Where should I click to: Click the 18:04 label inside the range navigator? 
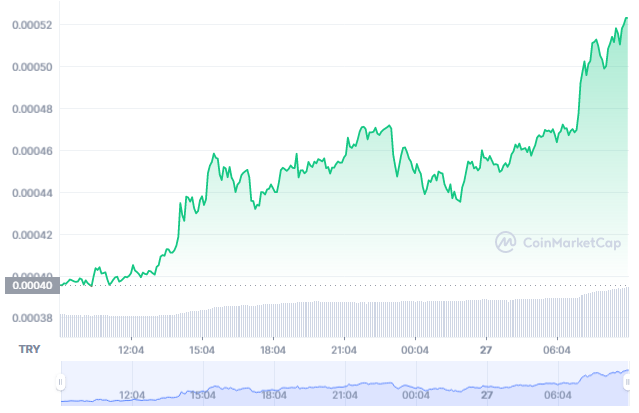coord(273,395)
